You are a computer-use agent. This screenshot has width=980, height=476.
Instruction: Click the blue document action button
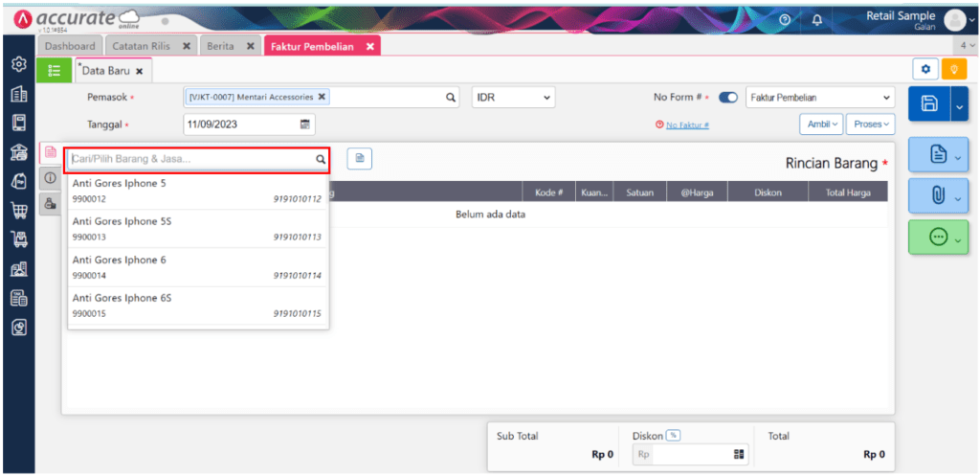(x=938, y=154)
